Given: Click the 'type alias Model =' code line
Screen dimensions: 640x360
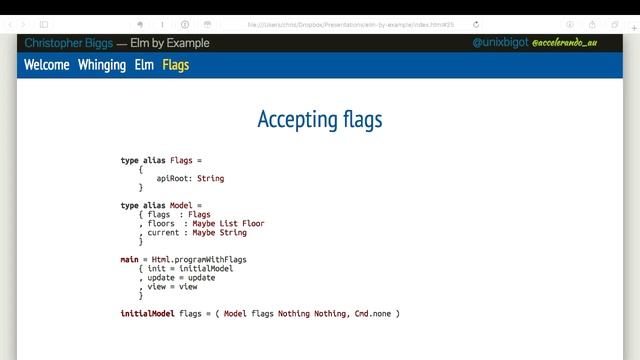Looking at the screenshot, I should (161, 205).
